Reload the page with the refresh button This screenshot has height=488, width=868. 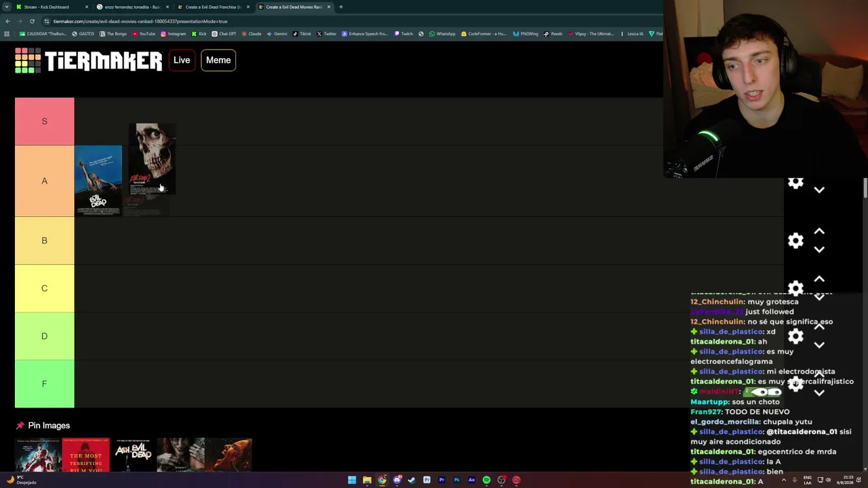[32, 21]
